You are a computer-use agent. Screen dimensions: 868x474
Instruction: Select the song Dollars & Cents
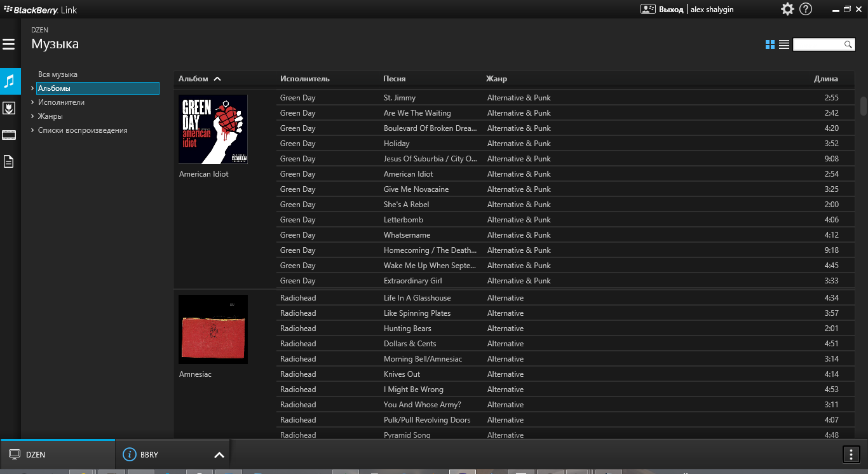[410, 344]
